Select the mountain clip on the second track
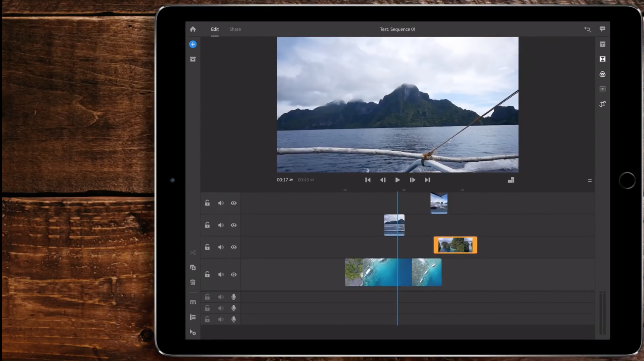The width and height of the screenshot is (644, 361). (394, 225)
